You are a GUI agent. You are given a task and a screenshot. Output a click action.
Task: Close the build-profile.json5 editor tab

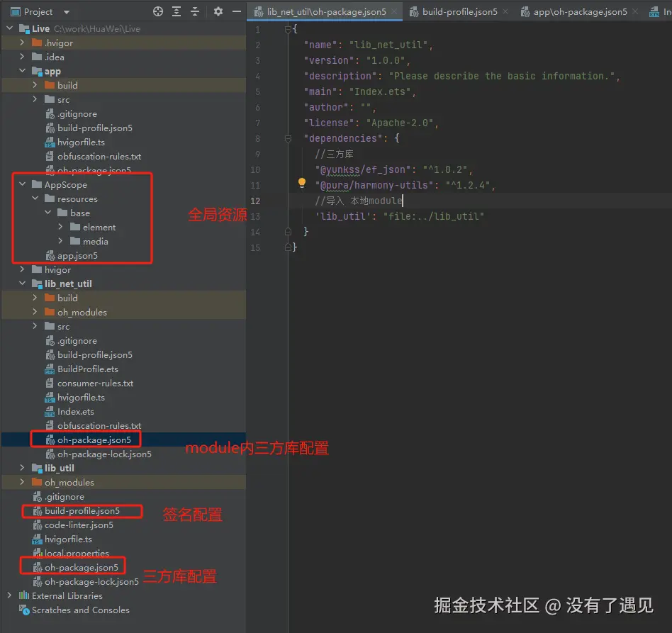pos(505,11)
